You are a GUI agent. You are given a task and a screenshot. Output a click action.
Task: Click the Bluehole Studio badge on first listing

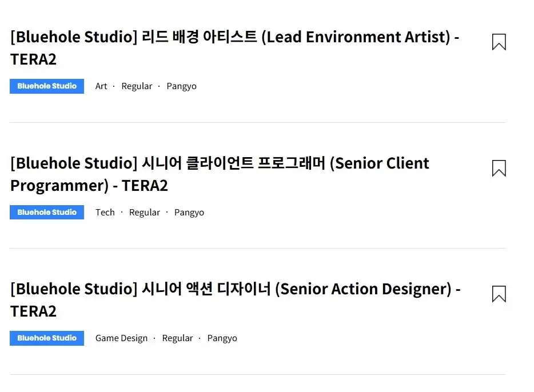pos(47,86)
